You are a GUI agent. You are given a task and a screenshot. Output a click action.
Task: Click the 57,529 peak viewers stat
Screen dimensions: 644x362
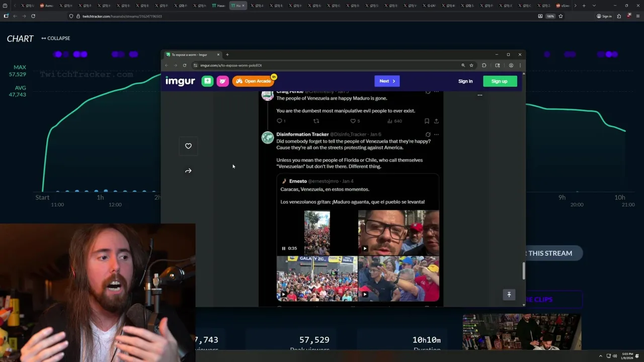[x=314, y=340]
